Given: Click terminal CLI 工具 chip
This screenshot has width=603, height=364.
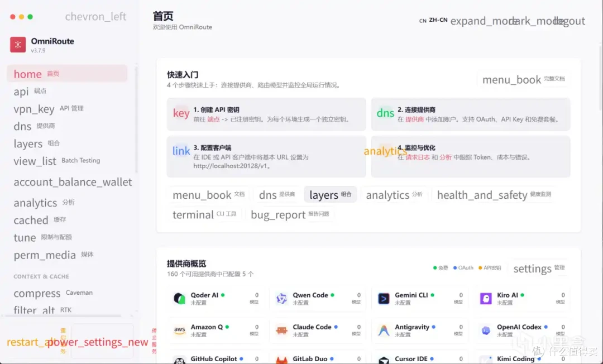Looking at the screenshot, I should coord(204,214).
